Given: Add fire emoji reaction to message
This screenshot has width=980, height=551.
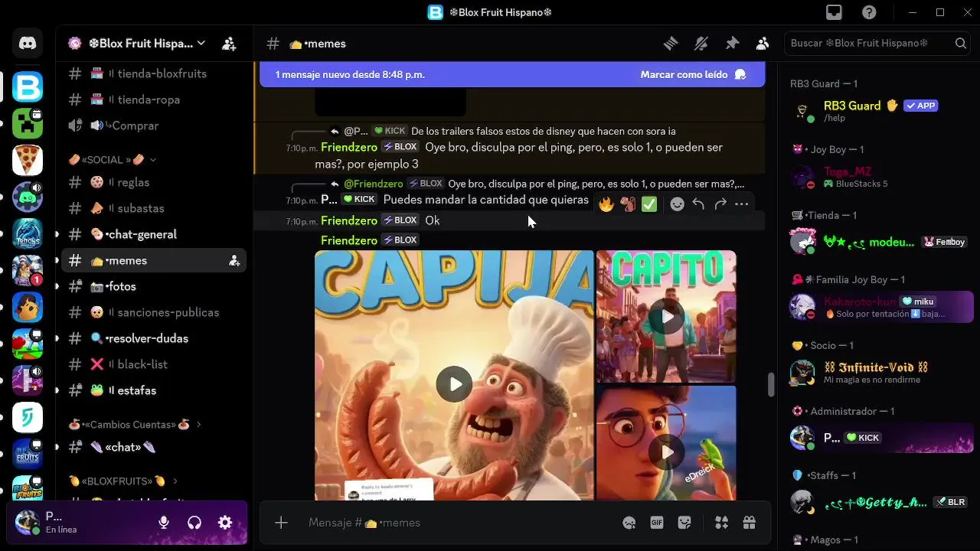Looking at the screenshot, I should pyautogui.click(x=606, y=204).
